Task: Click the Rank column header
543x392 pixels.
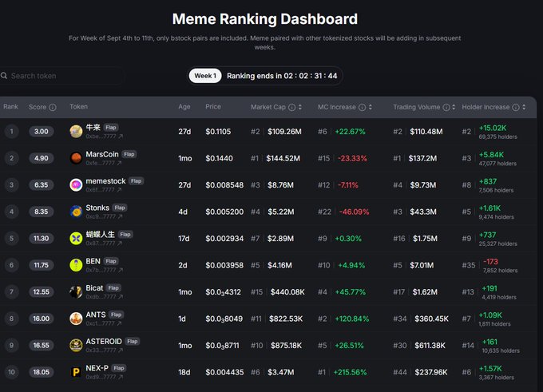Action: 10,107
